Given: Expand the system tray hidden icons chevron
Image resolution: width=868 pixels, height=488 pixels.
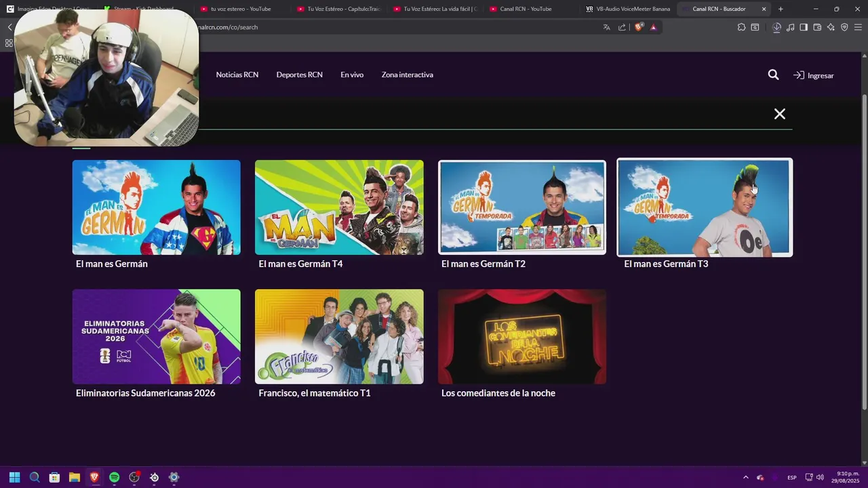Looking at the screenshot, I should (x=746, y=477).
